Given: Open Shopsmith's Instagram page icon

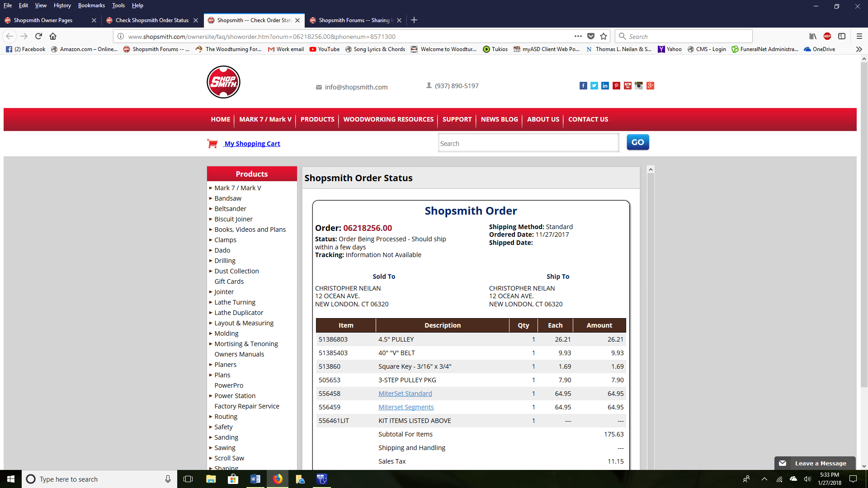Looking at the screenshot, I should [x=639, y=86].
